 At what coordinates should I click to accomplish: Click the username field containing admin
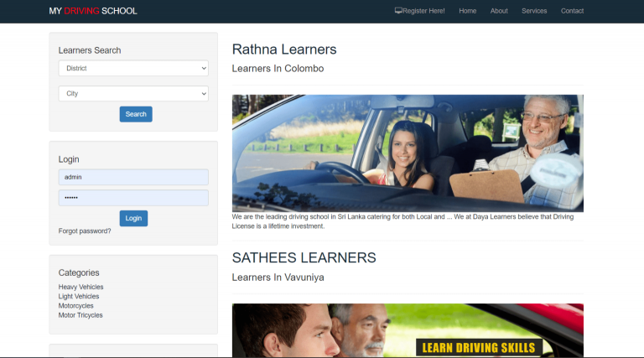click(x=133, y=177)
